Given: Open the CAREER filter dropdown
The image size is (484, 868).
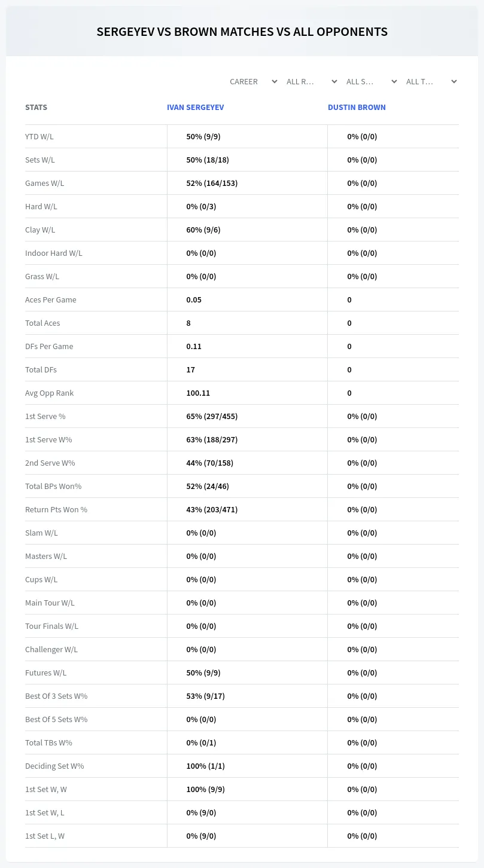Looking at the screenshot, I should [253, 81].
